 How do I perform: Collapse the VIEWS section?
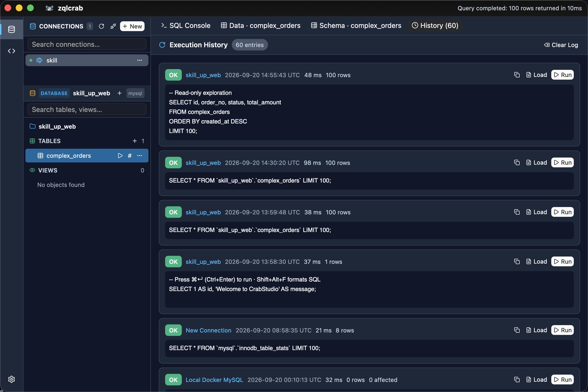tap(48, 171)
